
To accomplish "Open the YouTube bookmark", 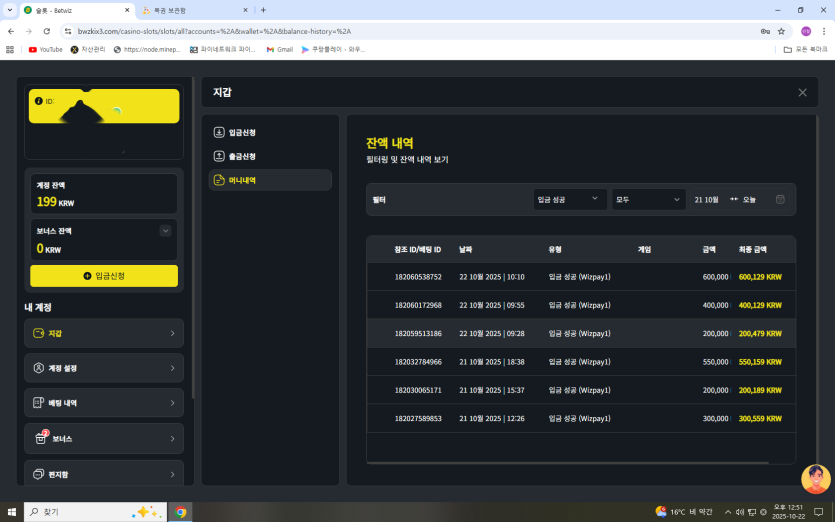I will pos(45,49).
